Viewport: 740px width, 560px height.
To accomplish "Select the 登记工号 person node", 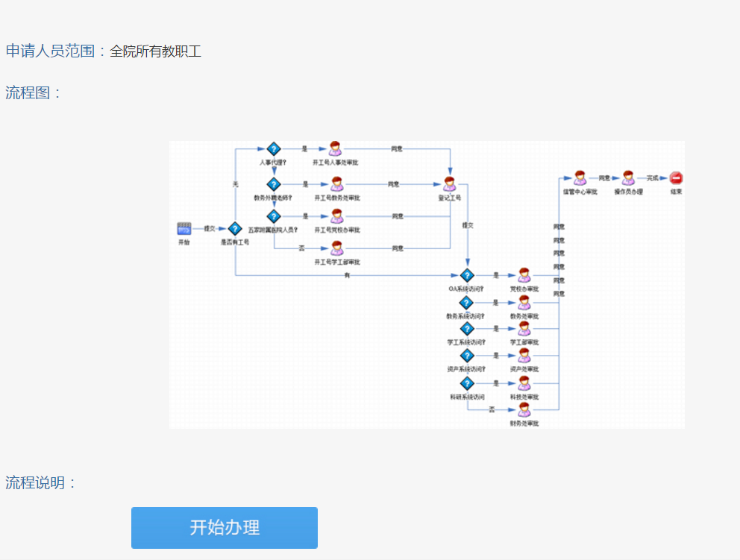I will coord(449,183).
